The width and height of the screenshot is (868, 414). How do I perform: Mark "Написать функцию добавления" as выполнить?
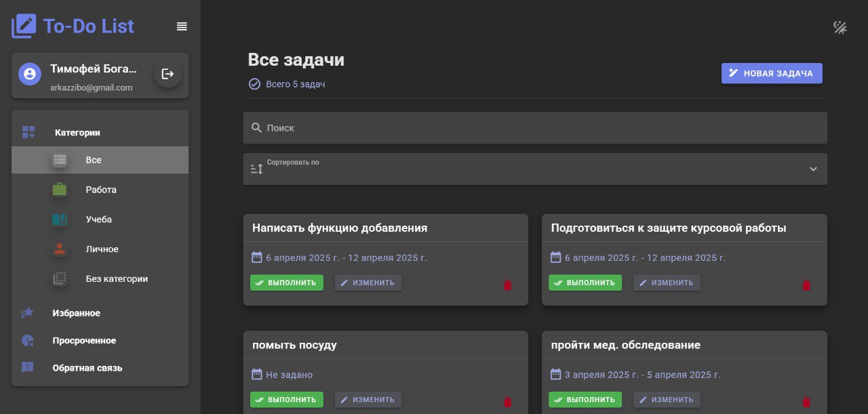[x=287, y=283]
